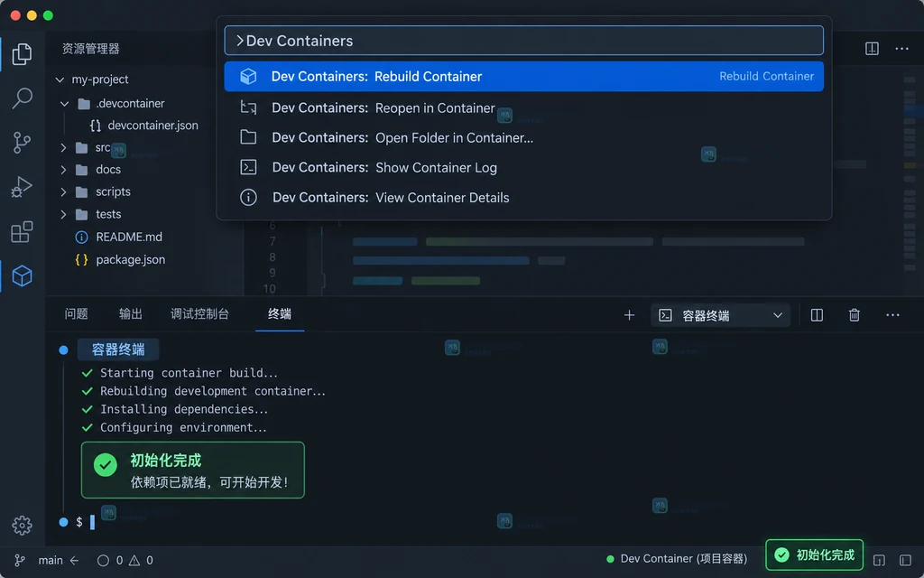Image resolution: width=924 pixels, height=578 pixels.
Task: Open the Explorer files icon in activity bar
Action: [22, 53]
